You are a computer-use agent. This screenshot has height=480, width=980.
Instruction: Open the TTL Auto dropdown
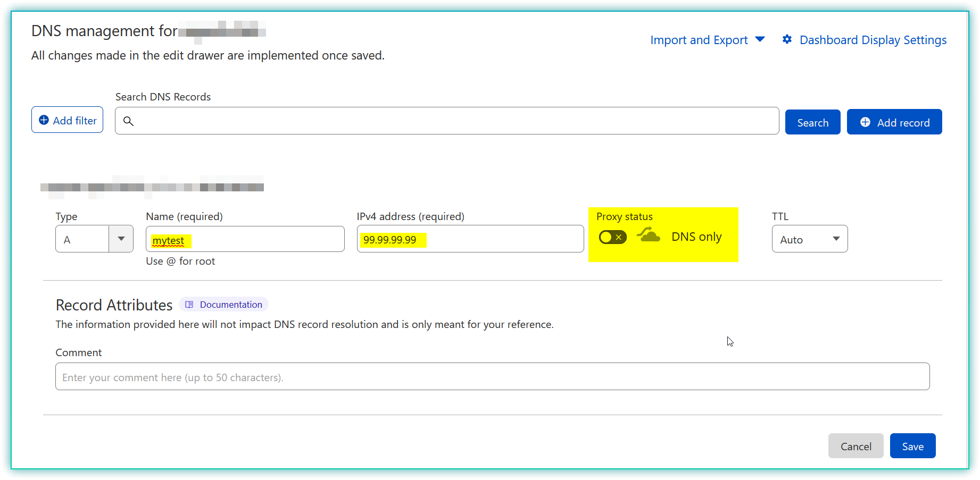click(x=810, y=239)
